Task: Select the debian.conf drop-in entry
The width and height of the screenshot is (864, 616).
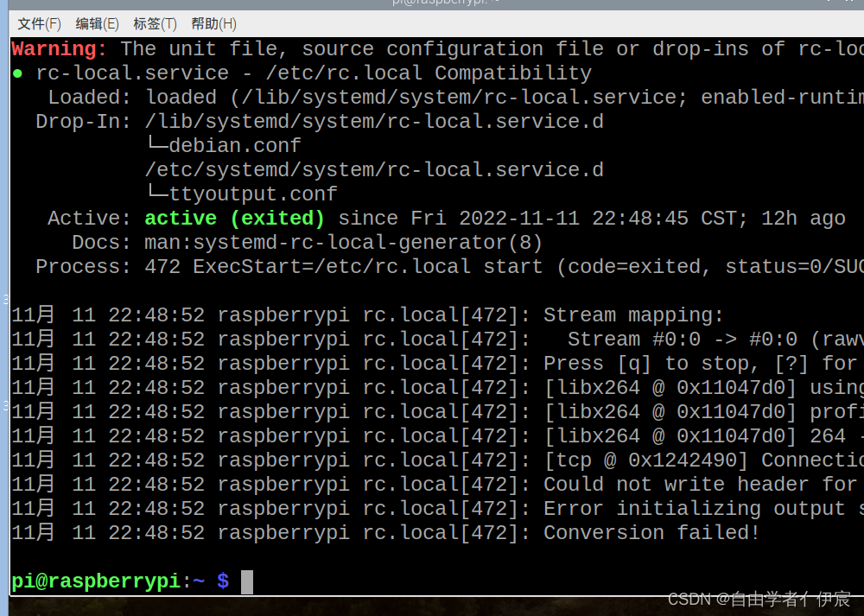Action: (x=233, y=145)
